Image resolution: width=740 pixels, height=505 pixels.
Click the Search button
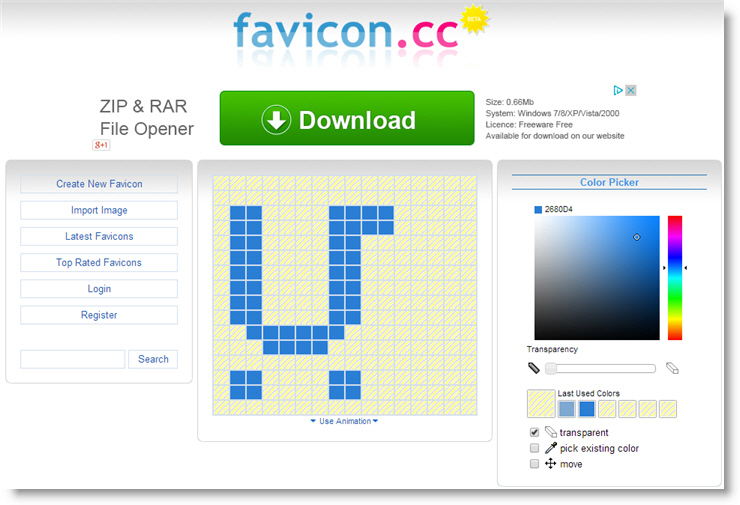pyautogui.click(x=153, y=359)
